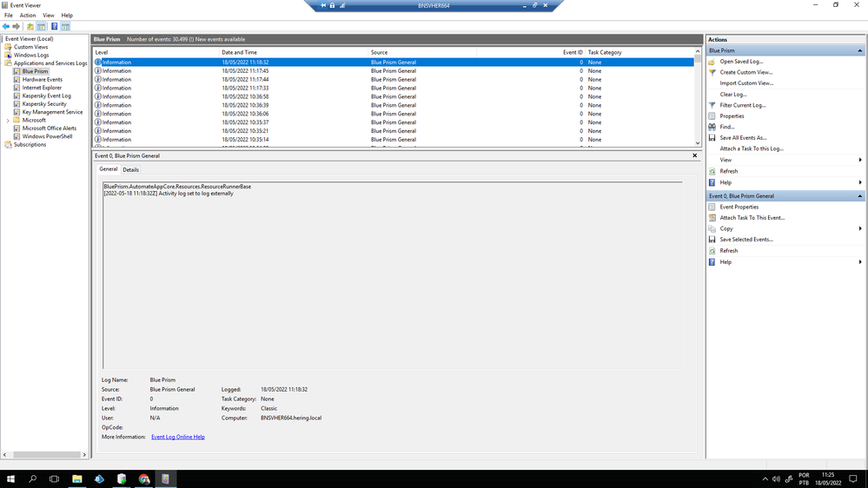This screenshot has width=868, height=488.
Task: Select event logged at 18/05/2022 10:36:58
Action: pyautogui.click(x=393, y=97)
